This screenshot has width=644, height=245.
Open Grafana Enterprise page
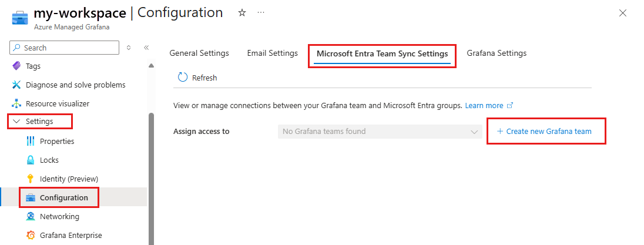(x=71, y=236)
